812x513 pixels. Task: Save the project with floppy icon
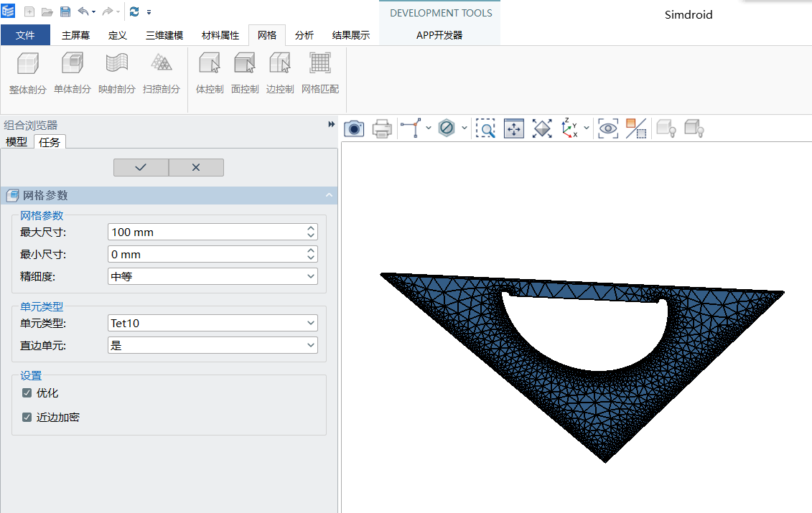(x=65, y=11)
